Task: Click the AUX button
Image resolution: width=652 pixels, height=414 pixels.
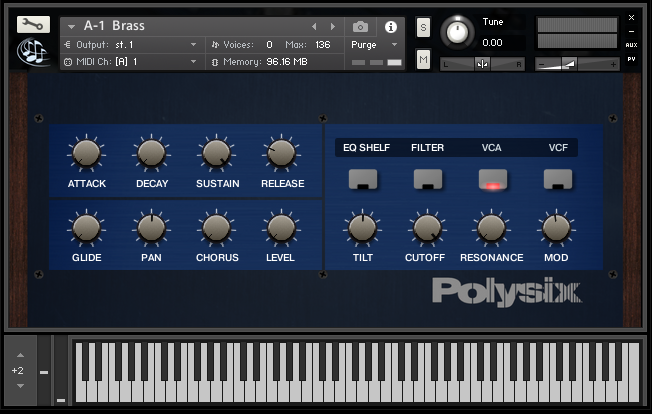Action: click(x=631, y=45)
